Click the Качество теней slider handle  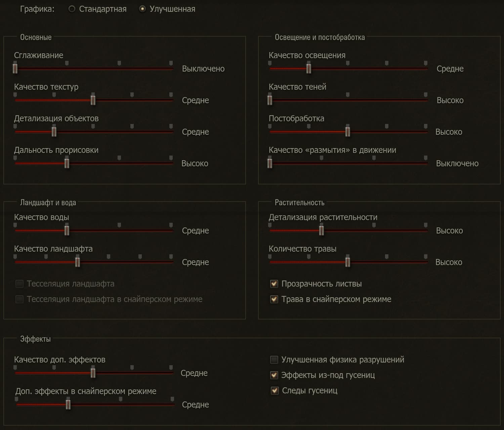(270, 100)
